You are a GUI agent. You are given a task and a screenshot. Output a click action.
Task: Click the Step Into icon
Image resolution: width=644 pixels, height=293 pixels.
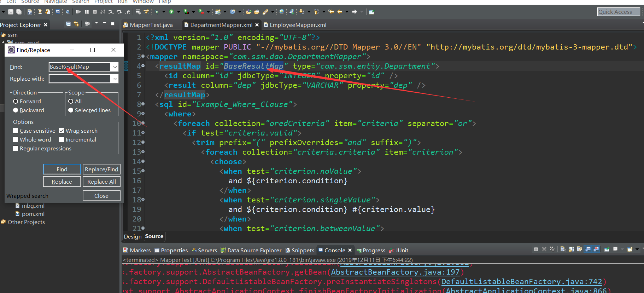pos(111,12)
